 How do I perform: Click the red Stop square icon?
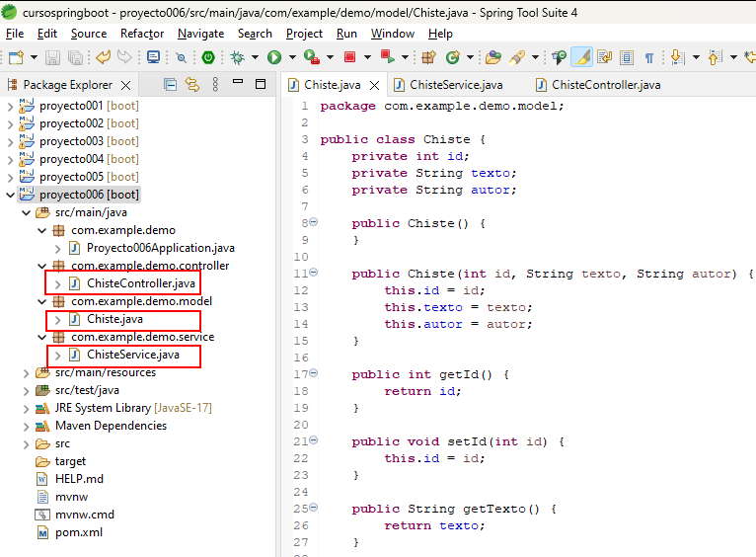click(349, 57)
